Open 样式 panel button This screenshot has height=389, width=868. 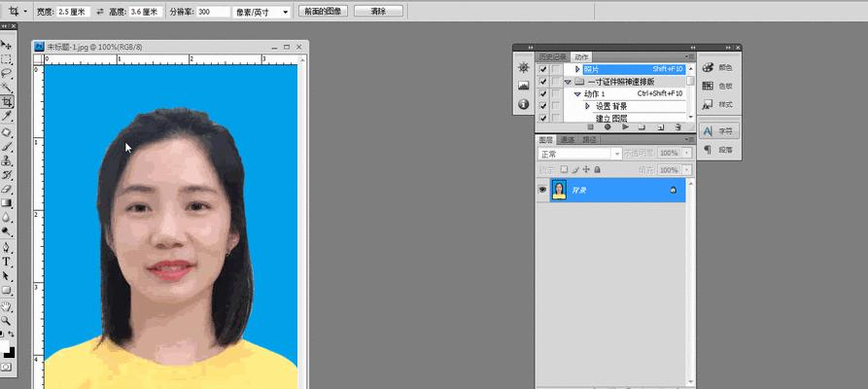coord(718,104)
